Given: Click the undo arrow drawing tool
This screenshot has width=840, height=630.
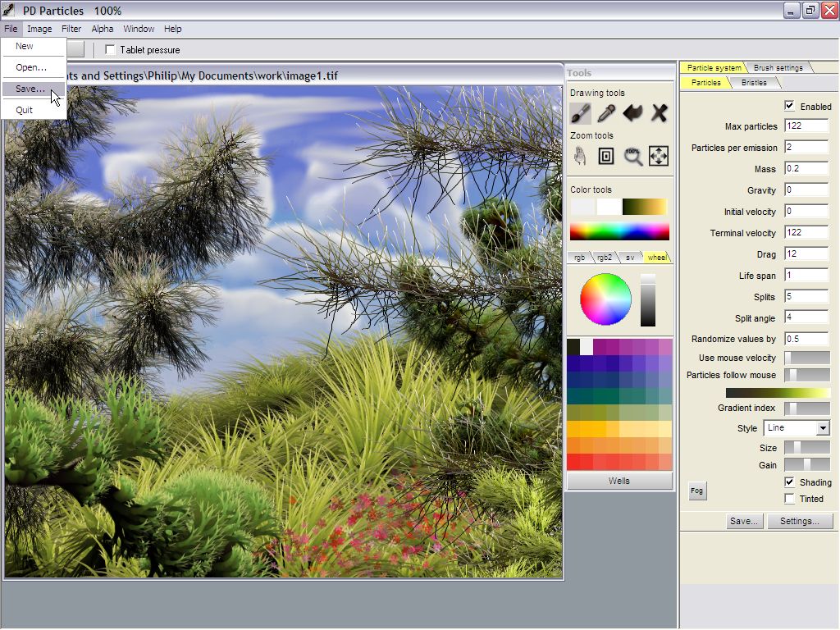Looking at the screenshot, I should (x=632, y=113).
